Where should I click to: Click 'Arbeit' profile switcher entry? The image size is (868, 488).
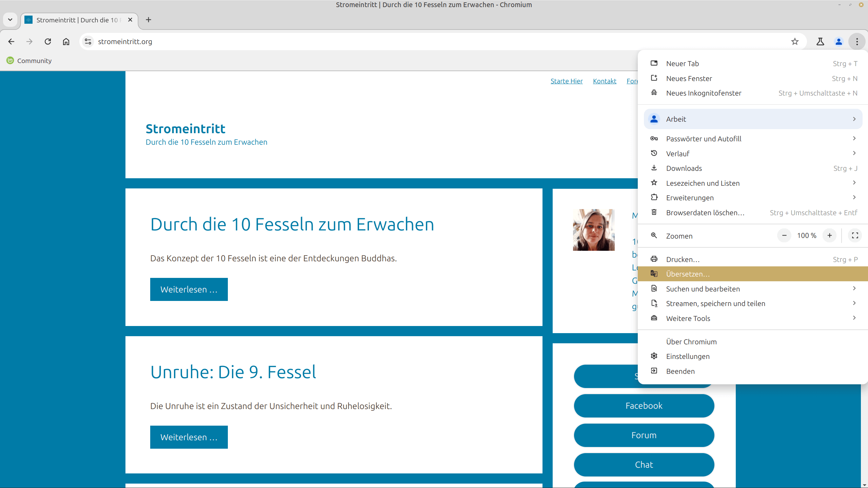[752, 119]
